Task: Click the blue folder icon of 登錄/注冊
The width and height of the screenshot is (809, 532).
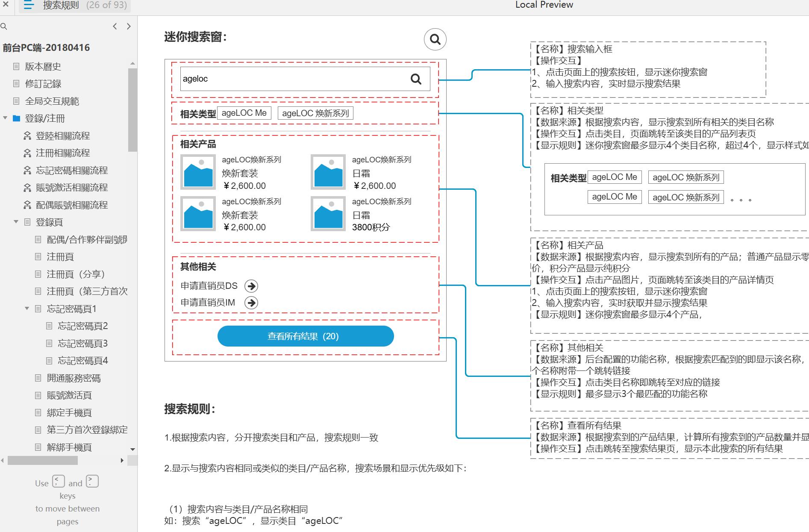Action: tap(17, 118)
